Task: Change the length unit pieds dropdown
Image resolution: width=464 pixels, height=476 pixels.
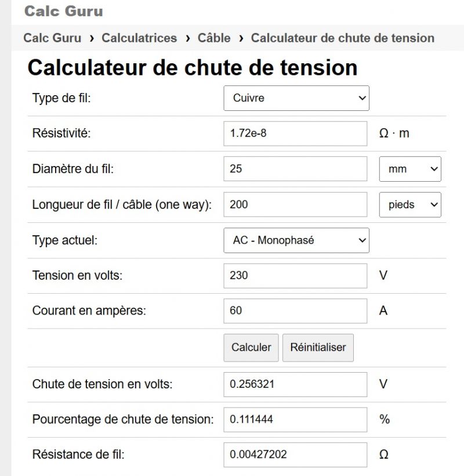Action: (409, 205)
